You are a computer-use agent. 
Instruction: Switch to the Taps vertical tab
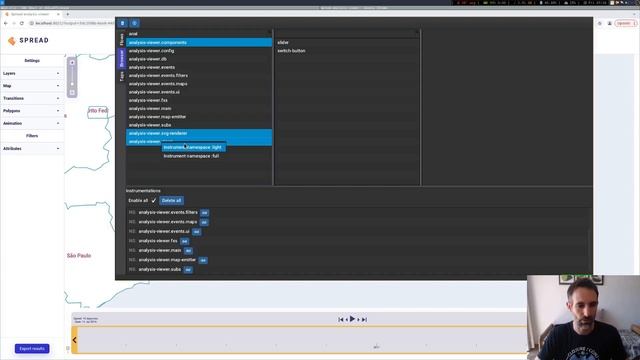pyautogui.click(x=122, y=76)
